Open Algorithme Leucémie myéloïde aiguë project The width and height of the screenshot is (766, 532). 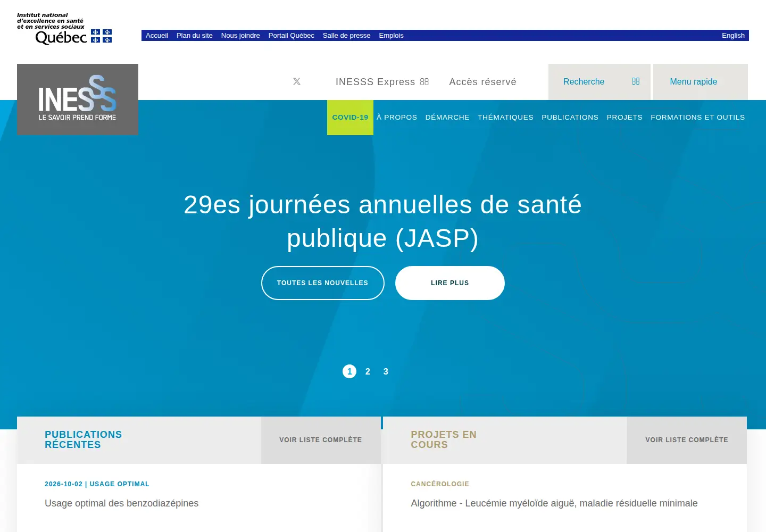click(x=554, y=503)
